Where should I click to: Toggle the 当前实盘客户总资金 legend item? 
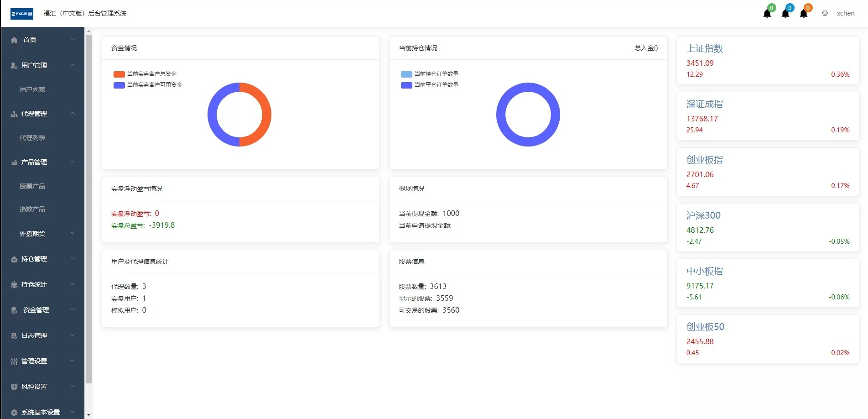click(147, 74)
